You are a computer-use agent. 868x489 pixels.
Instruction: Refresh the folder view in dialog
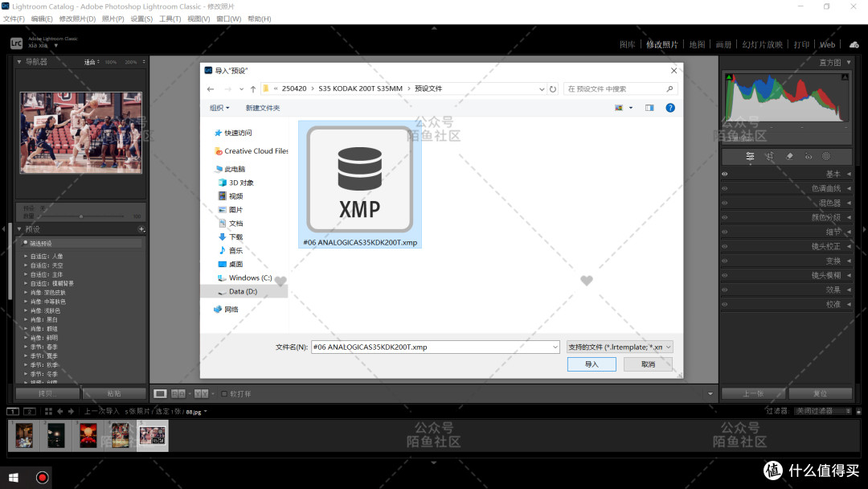pos(552,88)
